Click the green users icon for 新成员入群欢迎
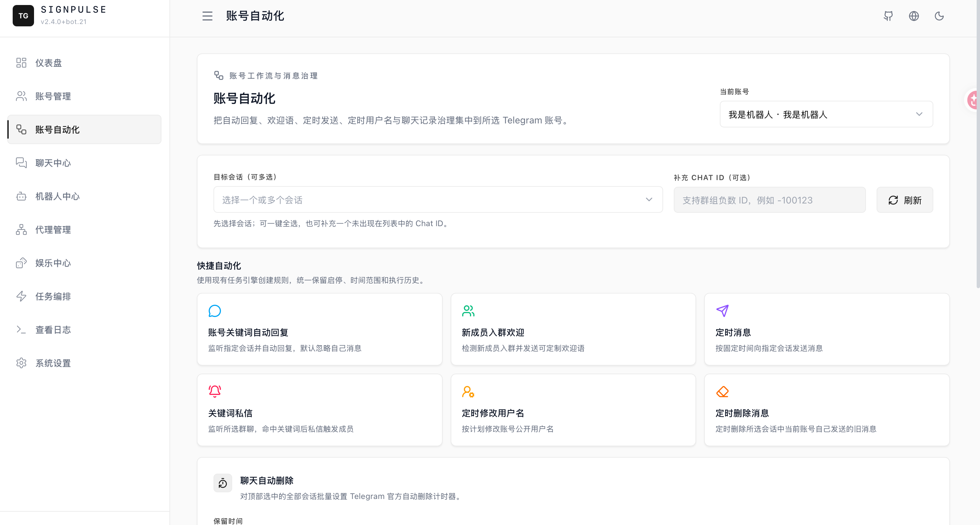 468,311
